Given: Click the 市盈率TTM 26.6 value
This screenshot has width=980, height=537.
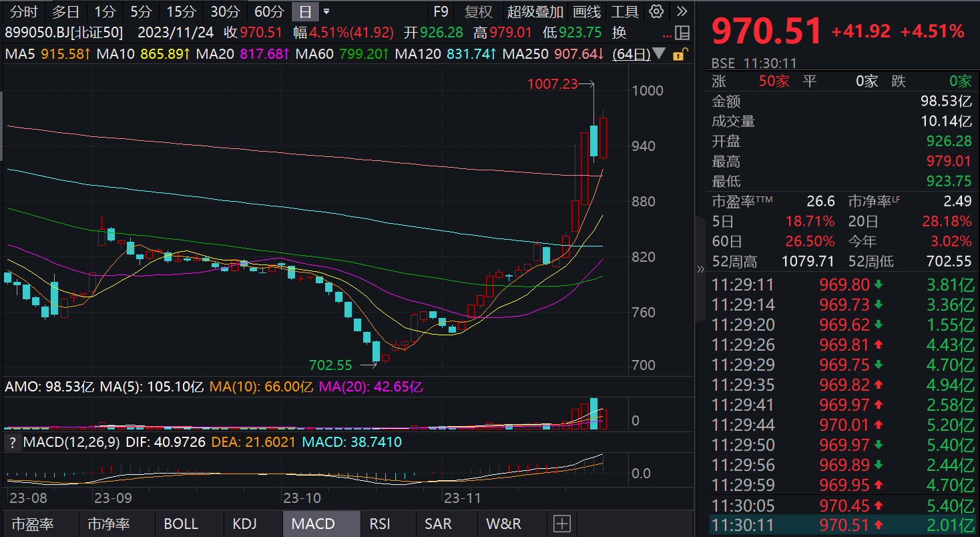Looking at the screenshot, I should coord(820,201).
